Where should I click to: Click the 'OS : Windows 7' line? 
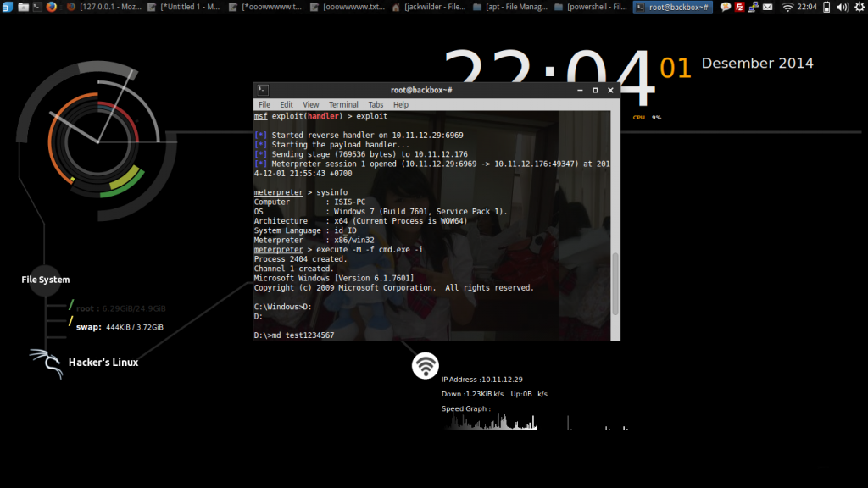[x=381, y=211]
